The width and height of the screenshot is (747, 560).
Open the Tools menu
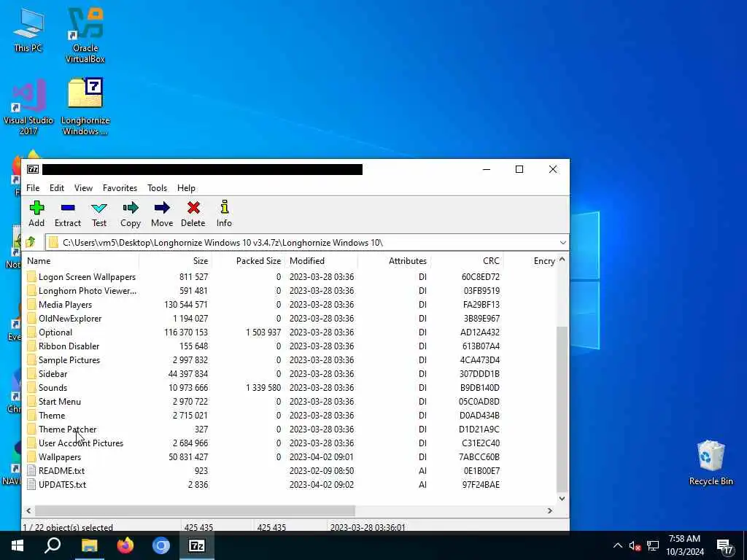(x=158, y=188)
